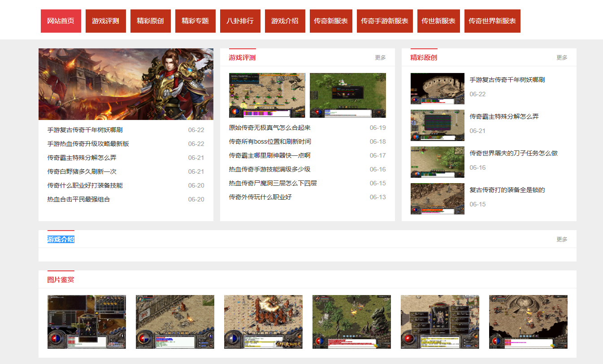Open the thumbnail beside 传奇世界屠夫的刀子任务怎么做
This screenshot has height=364, width=603.
pos(438,162)
